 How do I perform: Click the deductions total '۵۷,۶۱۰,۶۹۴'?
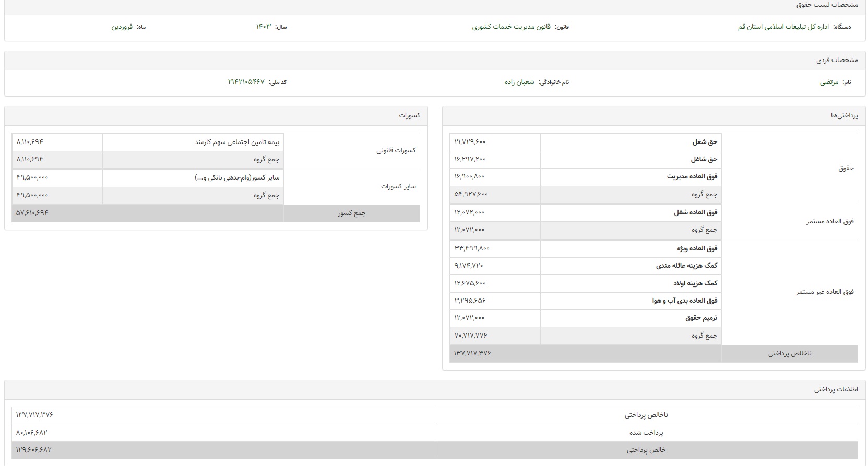pyautogui.click(x=32, y=213)
